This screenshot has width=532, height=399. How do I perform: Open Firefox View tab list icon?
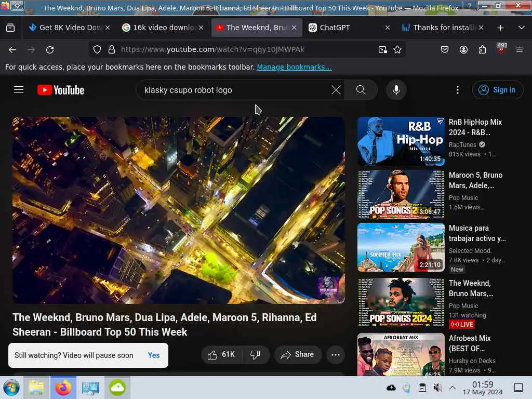pos(10,28)
